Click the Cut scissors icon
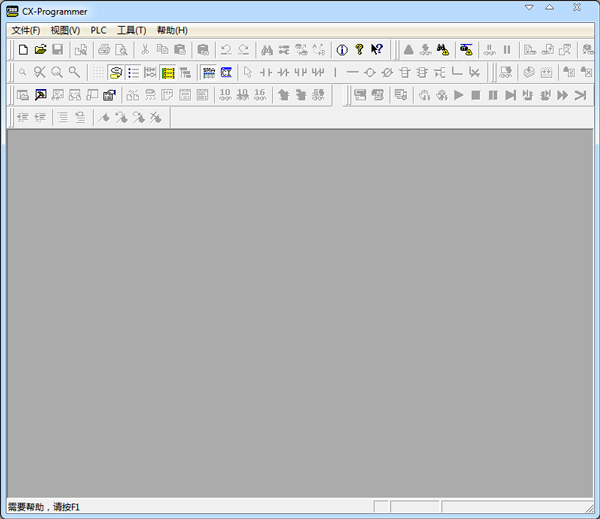Image resolution: width=600 pixels, height=519 pixels. tap(145, 50)
